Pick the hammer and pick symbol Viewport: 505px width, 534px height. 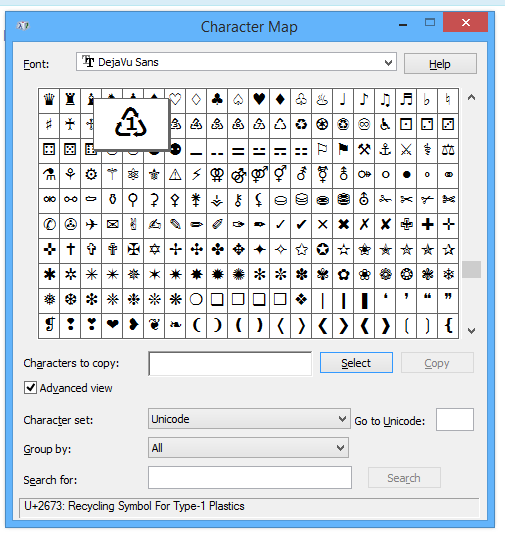point(364,150)
